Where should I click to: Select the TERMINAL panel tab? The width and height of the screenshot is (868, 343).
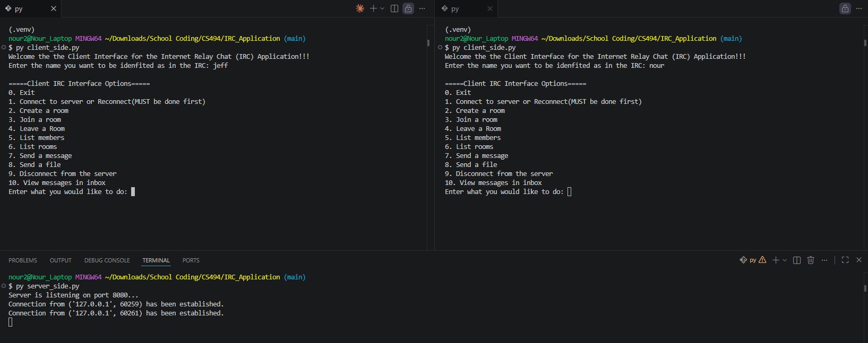click(x=156, y=260)
